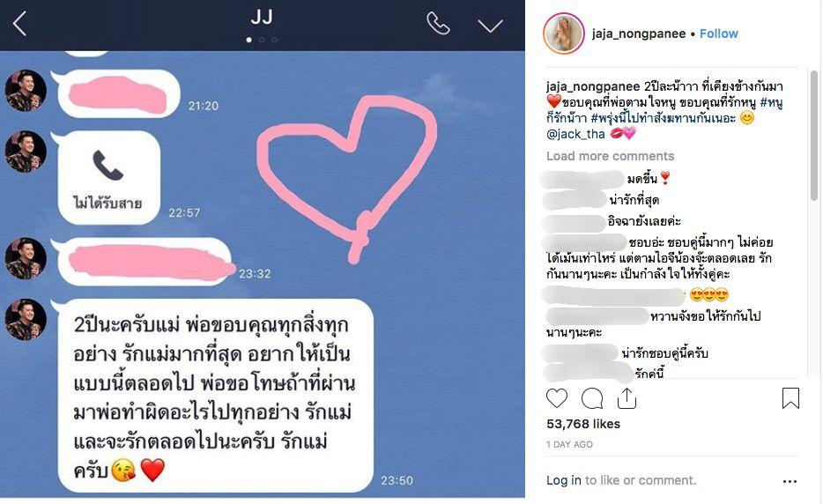Viewport: 823px width, 504px height.
Task: Open the comment bubble icon
Action: pos(592,398)
